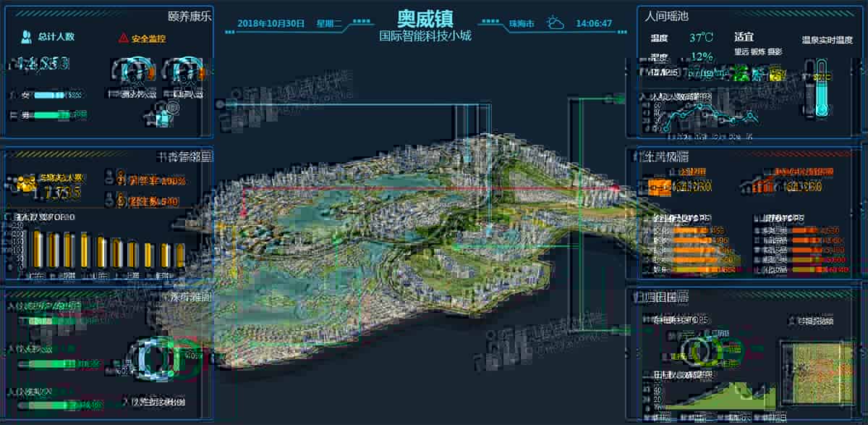
Task: Click the 适宜 suitability label
Action: click(x=744, y=37)
